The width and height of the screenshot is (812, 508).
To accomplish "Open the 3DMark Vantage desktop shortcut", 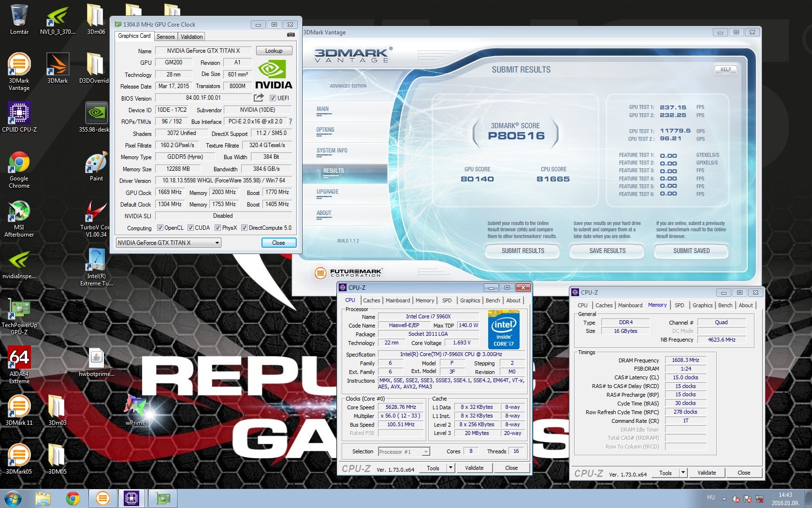I will pyautogui.click(x=19, y=72).
